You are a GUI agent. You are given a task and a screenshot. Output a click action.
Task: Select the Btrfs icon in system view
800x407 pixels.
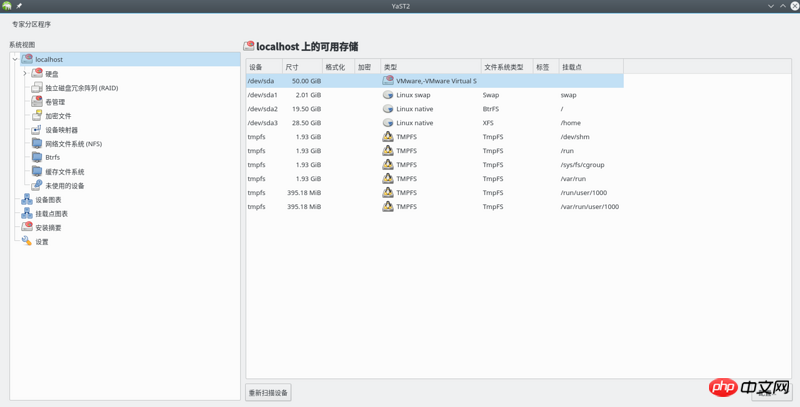[x=37, y=158]
